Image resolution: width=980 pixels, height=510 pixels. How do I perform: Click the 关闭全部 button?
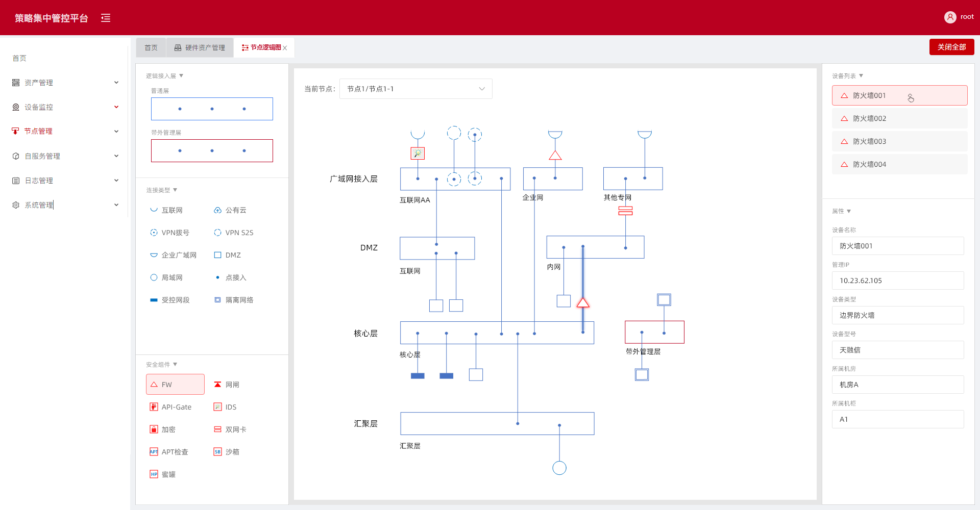[x=951, y=47]
